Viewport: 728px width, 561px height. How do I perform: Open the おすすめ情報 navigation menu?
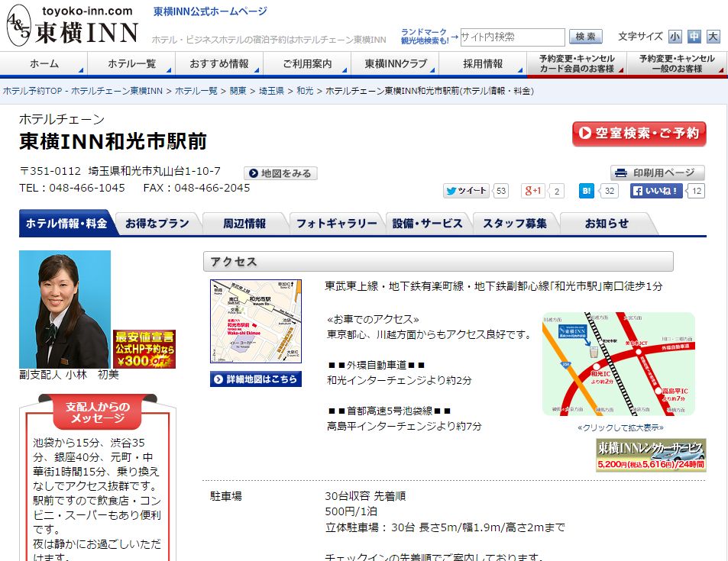[x=219, y=64]
